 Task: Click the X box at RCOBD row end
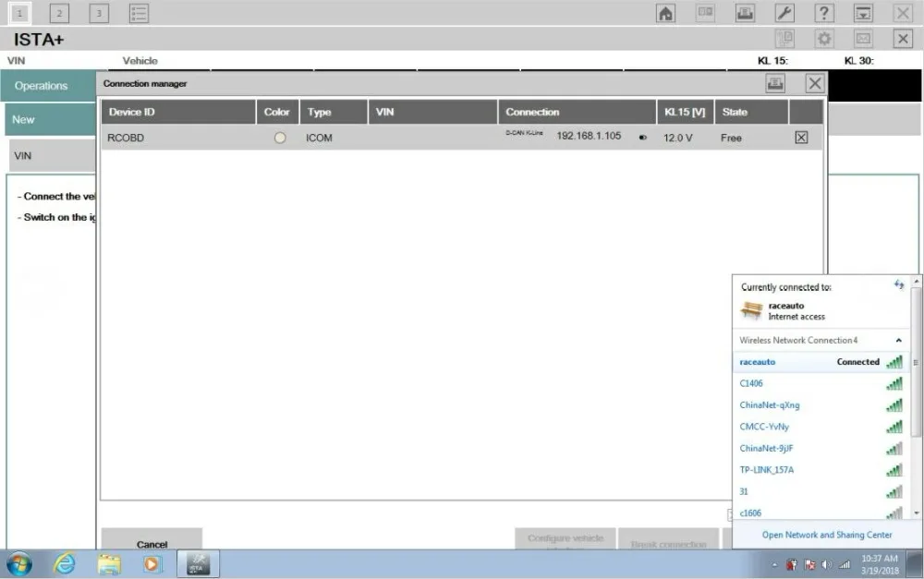[801, 138]
